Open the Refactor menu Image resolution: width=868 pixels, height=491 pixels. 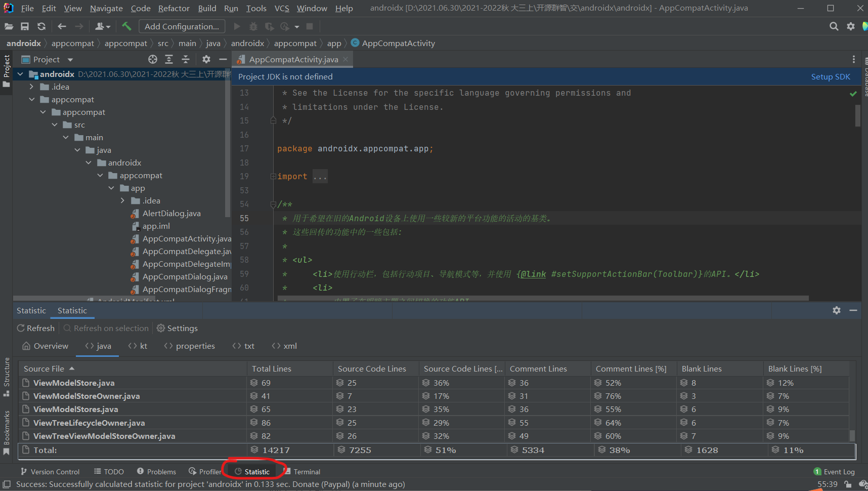coord(173,8)
